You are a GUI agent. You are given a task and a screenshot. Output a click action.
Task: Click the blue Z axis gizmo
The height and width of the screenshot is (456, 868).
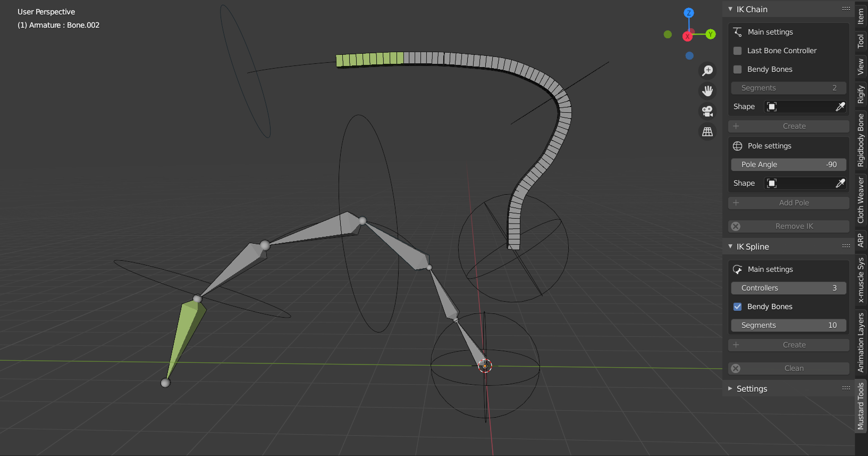pyautogui.click(x=689, y=13)
